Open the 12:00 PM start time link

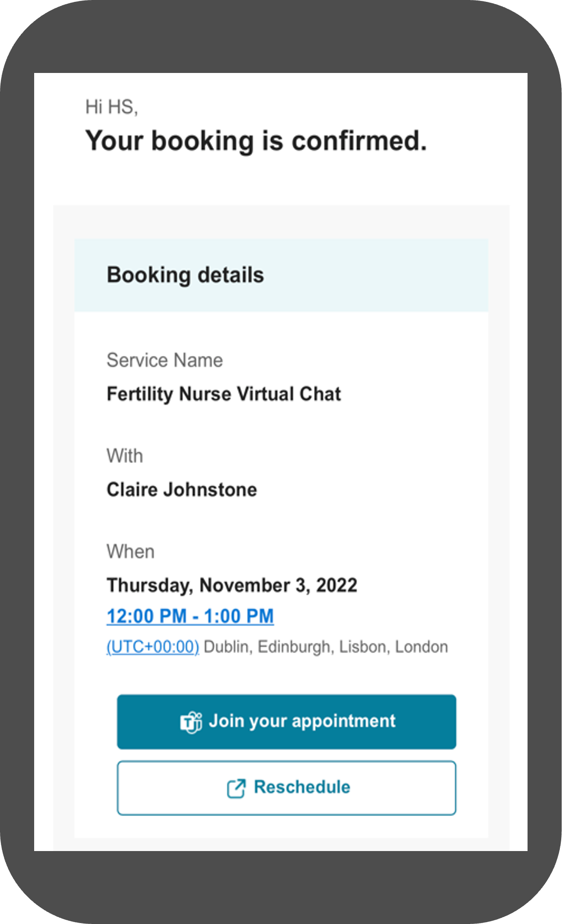146,616
